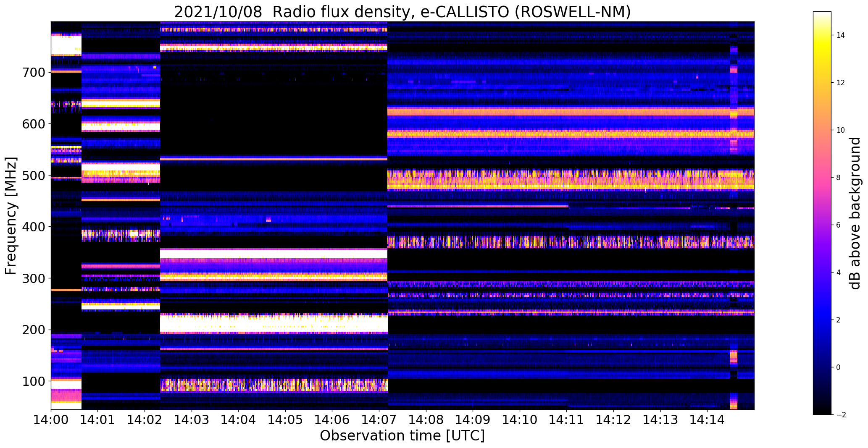Click the 400 MHz frequency tick label
This screenshot has width=868, height=448.
point(33,227)
